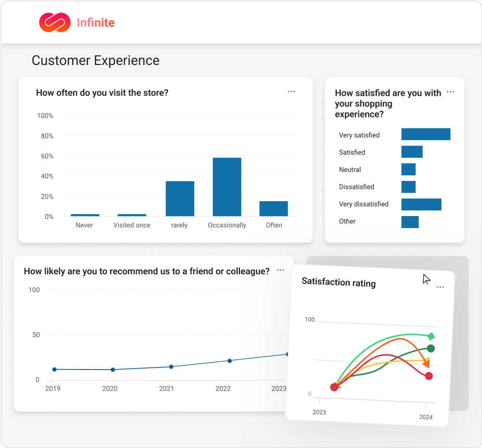This screenshot has width=482, height=448.
Task: Select the 2023 axis label on Satisfaction rating
Action: (319, 412)
